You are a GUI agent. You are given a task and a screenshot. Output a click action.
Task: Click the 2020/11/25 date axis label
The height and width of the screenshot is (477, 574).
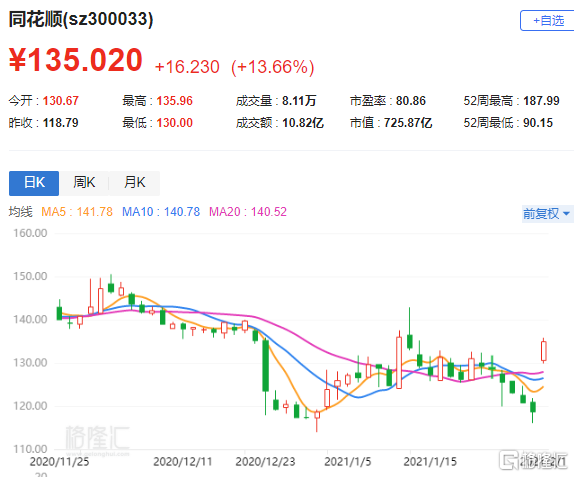tap(59, 462)
